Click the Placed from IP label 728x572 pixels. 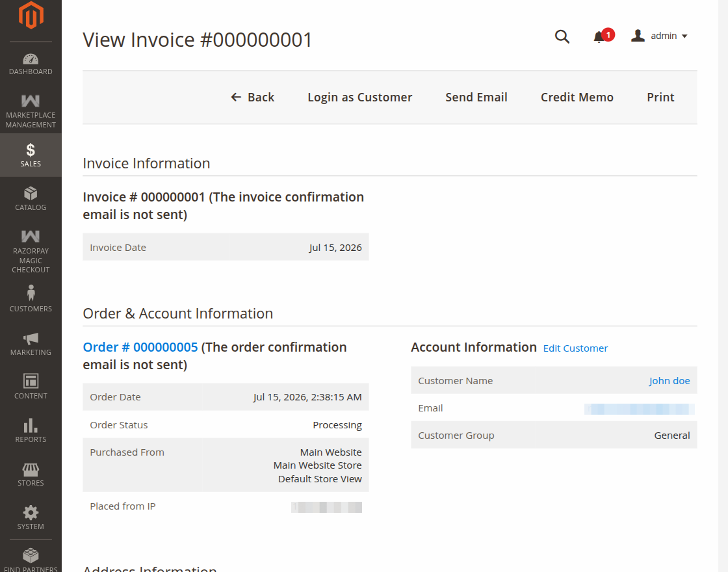[123, 506]
